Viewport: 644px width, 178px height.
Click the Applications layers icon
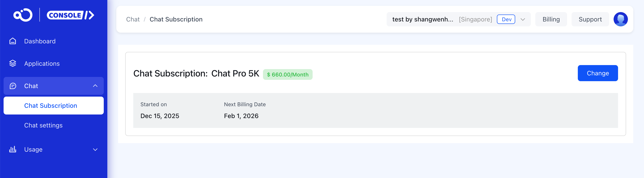(13, 64)
